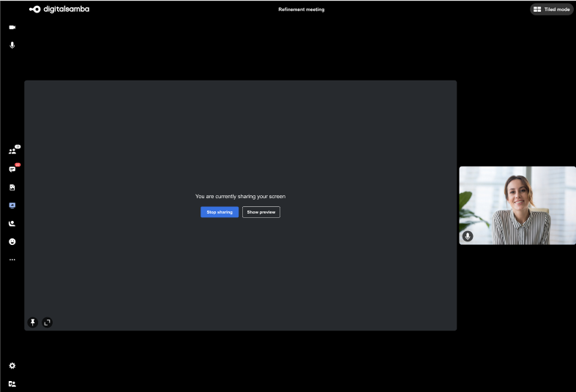Click the Show preview button
The height and width of the screenshot is (392, 576).
tap(261, 212)
